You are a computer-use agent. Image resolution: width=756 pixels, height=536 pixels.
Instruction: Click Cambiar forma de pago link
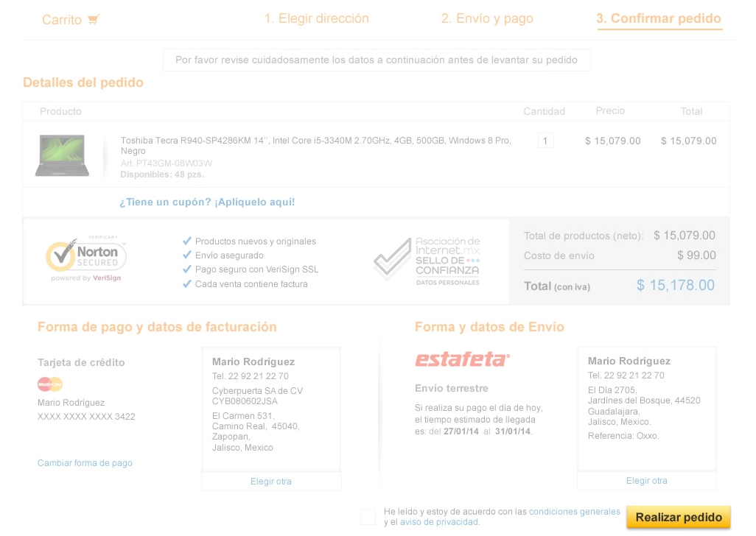click(85, 463)
